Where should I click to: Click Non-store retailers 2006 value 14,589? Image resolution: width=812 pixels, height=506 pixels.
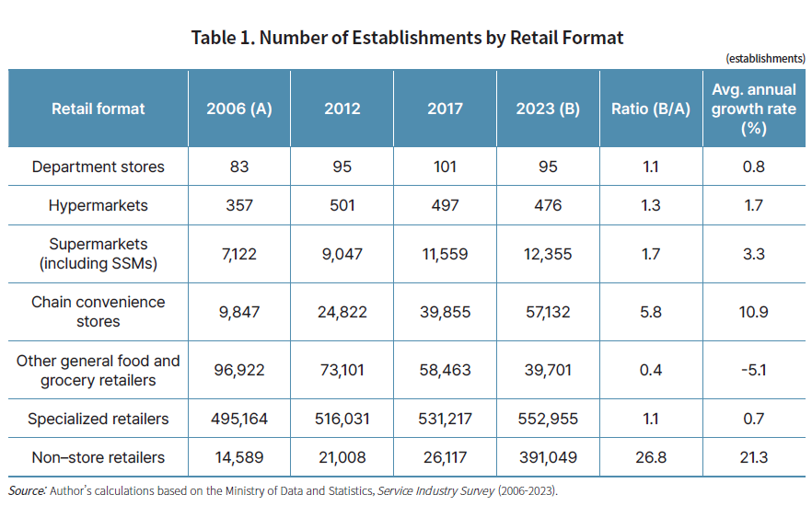pos(238,457)
